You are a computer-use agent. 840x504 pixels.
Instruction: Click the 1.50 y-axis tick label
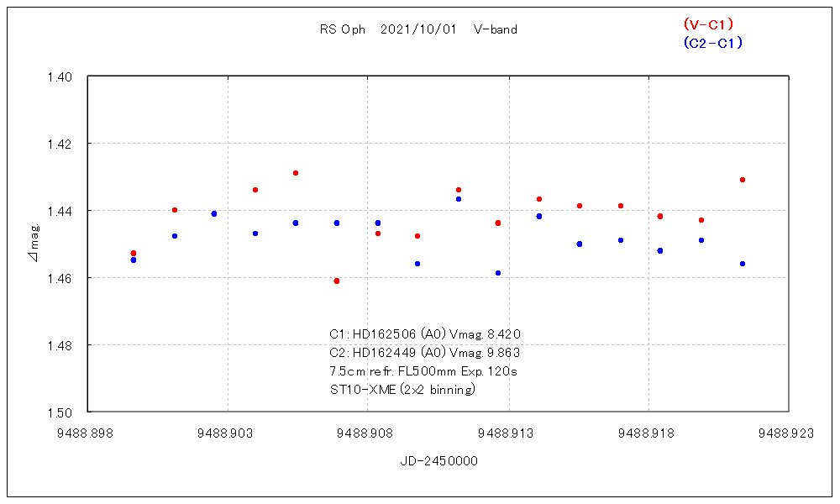click(66, 412)
